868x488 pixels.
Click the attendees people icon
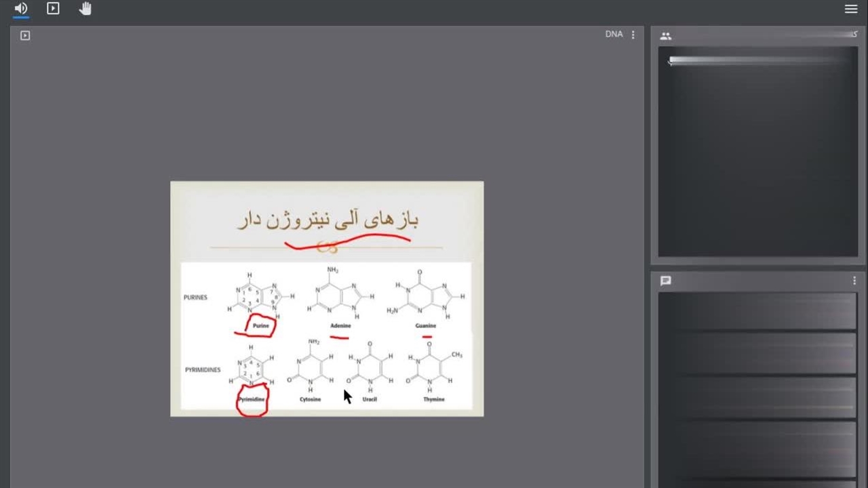tap(666, 36)
